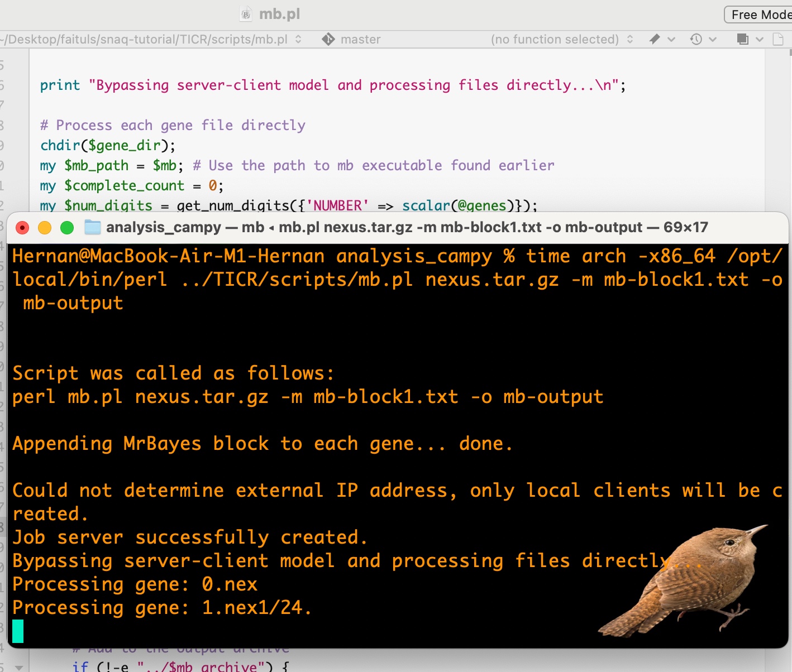Screen dimensions: 792x672
Task: Minimize Terminal with the yellow button
Action: pyautogui.click(x=45, y=228)
